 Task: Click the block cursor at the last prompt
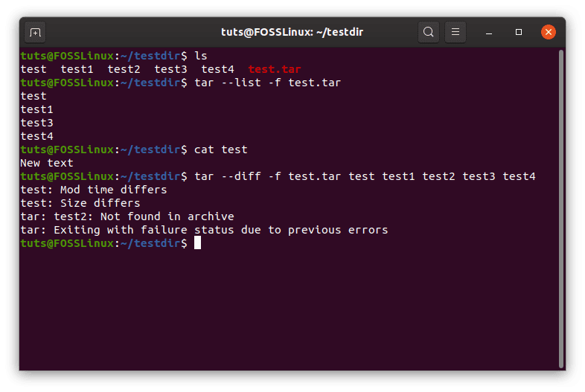[197, 242]
